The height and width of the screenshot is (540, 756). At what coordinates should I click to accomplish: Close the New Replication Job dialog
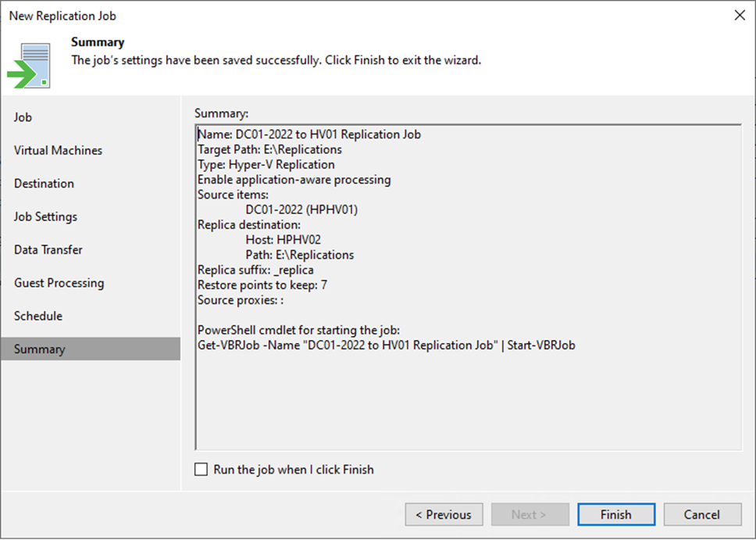point(738,15)
